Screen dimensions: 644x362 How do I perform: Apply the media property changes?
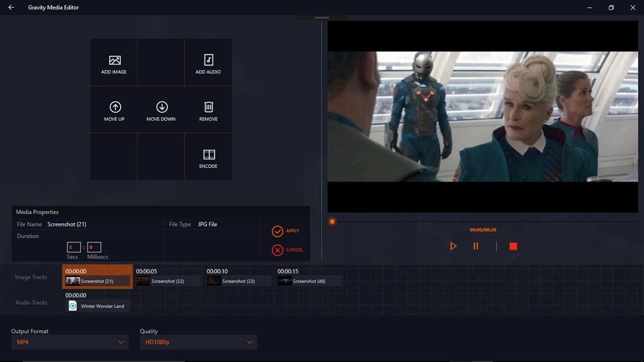click(x=286, y=231)
